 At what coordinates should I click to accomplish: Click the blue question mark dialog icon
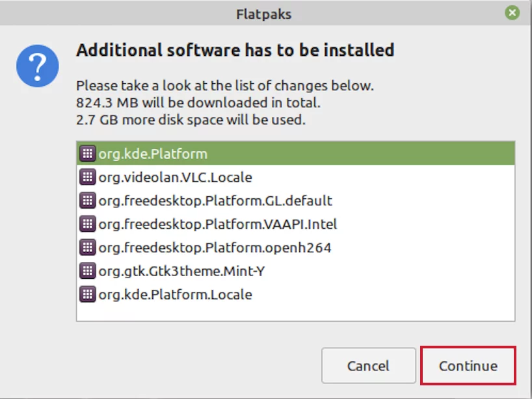[37, 66]
